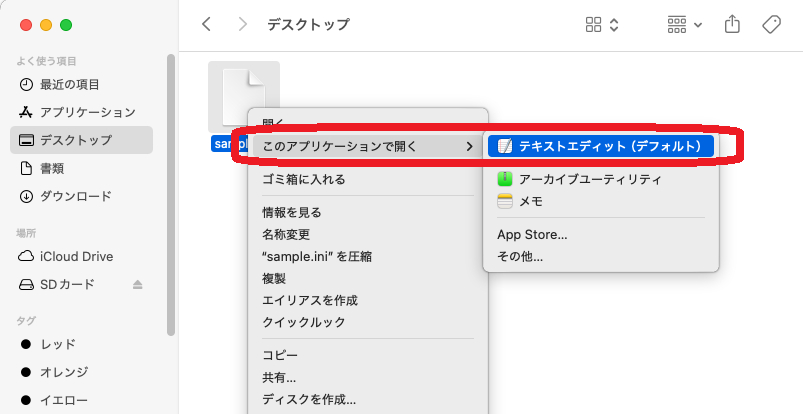
Task: Click the TextEdit app icon in the submenu
Action: (504, 147)
